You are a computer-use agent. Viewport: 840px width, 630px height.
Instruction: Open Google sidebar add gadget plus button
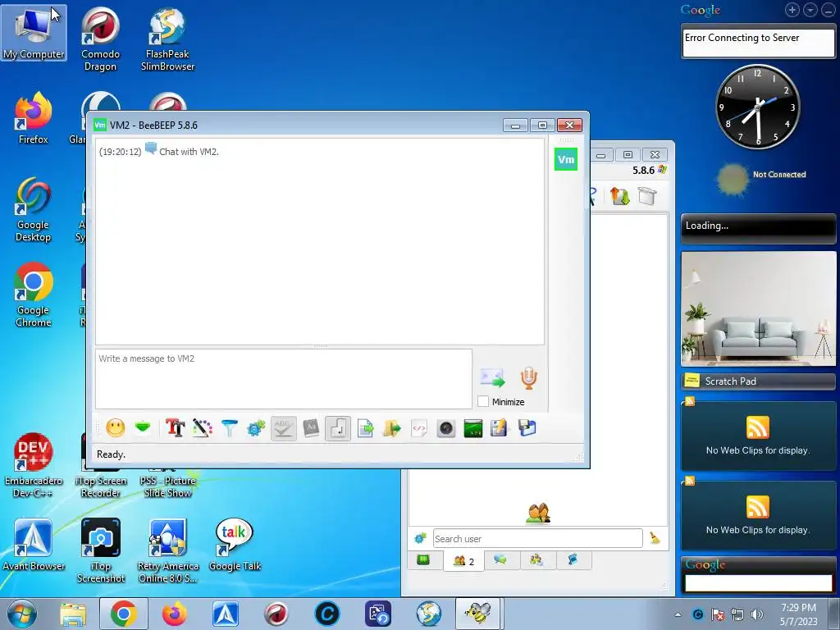[792, 10]
